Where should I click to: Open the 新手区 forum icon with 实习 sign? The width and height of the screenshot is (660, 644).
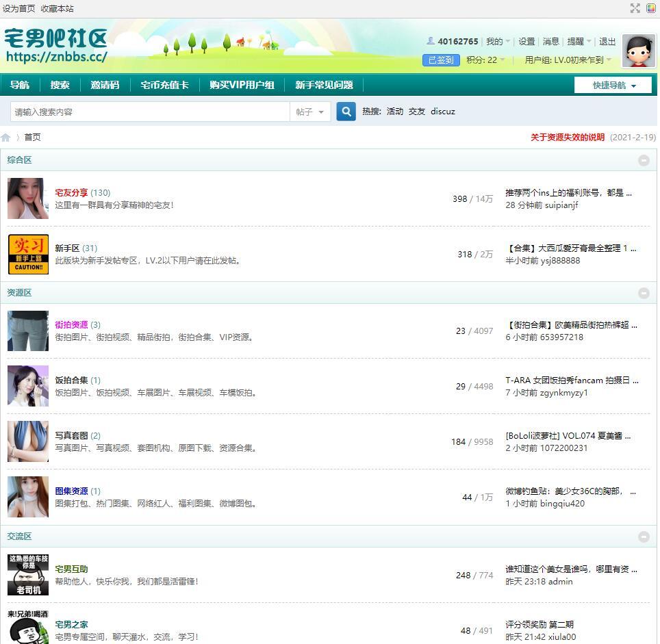(x=28, y=254)
